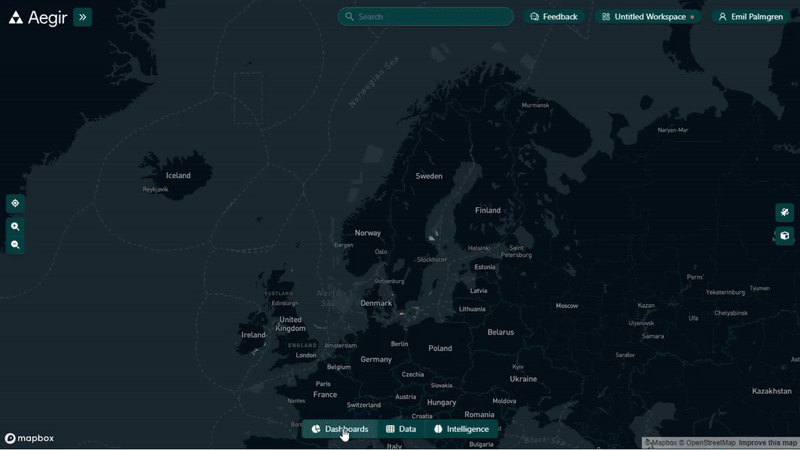Open the Emil Palmgren user menu

[x=751, y=16]
